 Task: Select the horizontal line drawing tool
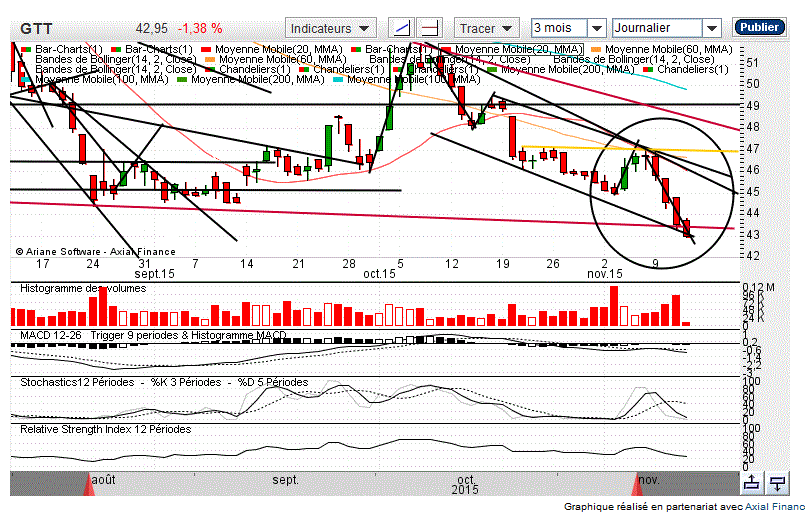pyautogui.click(x=430, y=28)
